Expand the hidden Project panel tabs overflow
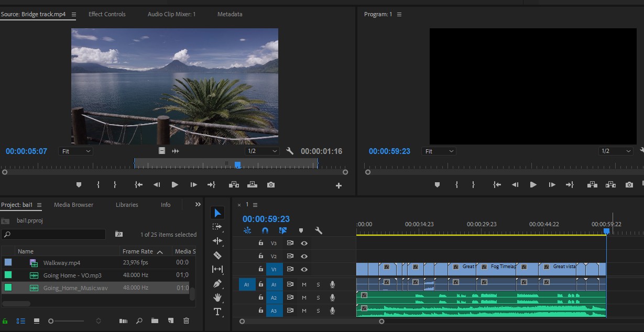Image resolution: width=644 pixels, height=332 pixels. tap(198, 204)
